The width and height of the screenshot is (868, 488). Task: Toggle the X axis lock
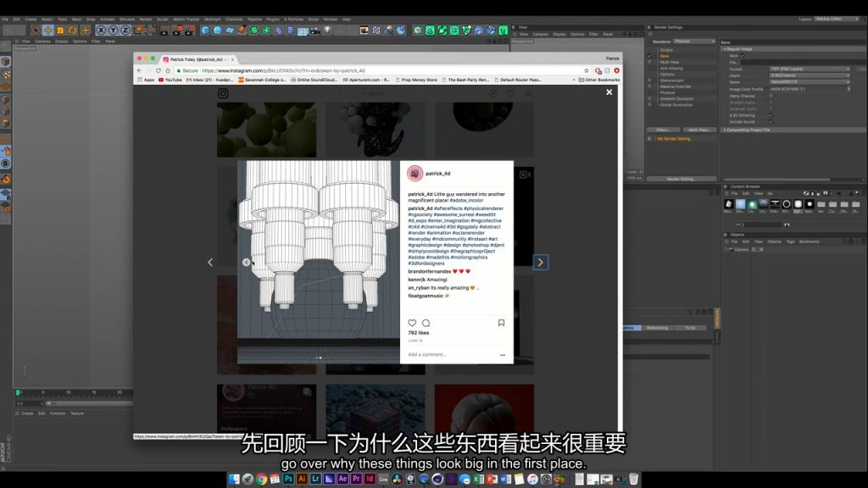pos(101,30)
